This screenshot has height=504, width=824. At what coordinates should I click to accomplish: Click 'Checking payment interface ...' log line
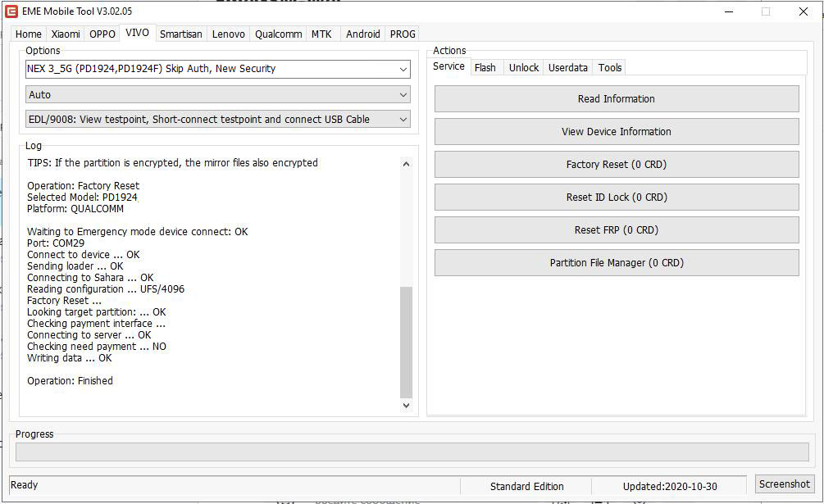[96, 324]
